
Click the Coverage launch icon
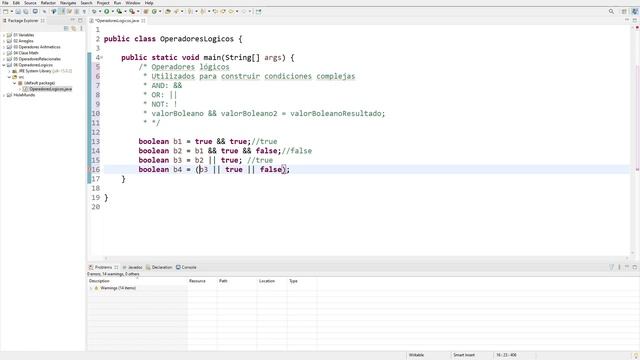[x=119, y=11]
